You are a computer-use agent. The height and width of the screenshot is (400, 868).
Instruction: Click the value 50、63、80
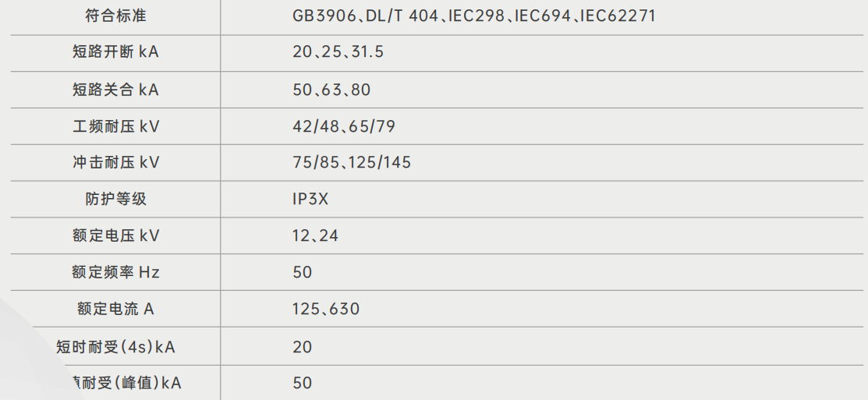(331, 90)
